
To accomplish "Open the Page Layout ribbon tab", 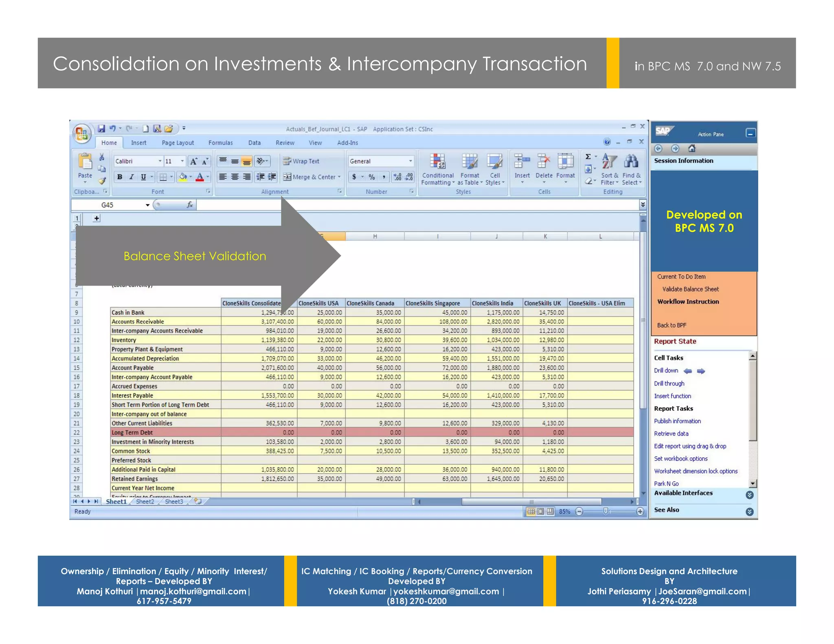I will pos(178,143).
